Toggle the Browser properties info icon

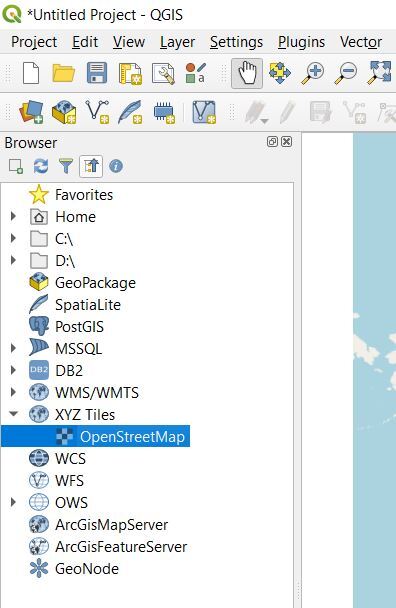pyautogui.click(x=116, y=166)
